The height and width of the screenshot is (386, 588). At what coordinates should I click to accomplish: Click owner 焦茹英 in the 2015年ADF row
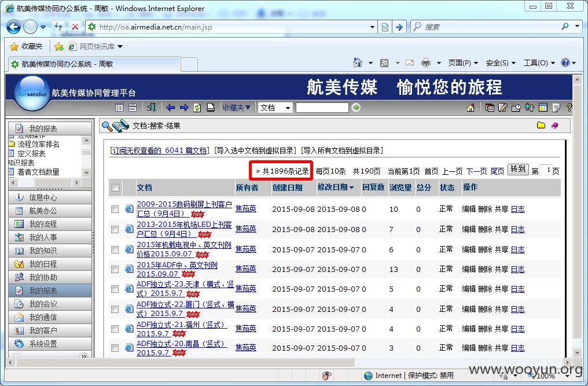pyautogui.click(x=245, y=269)
